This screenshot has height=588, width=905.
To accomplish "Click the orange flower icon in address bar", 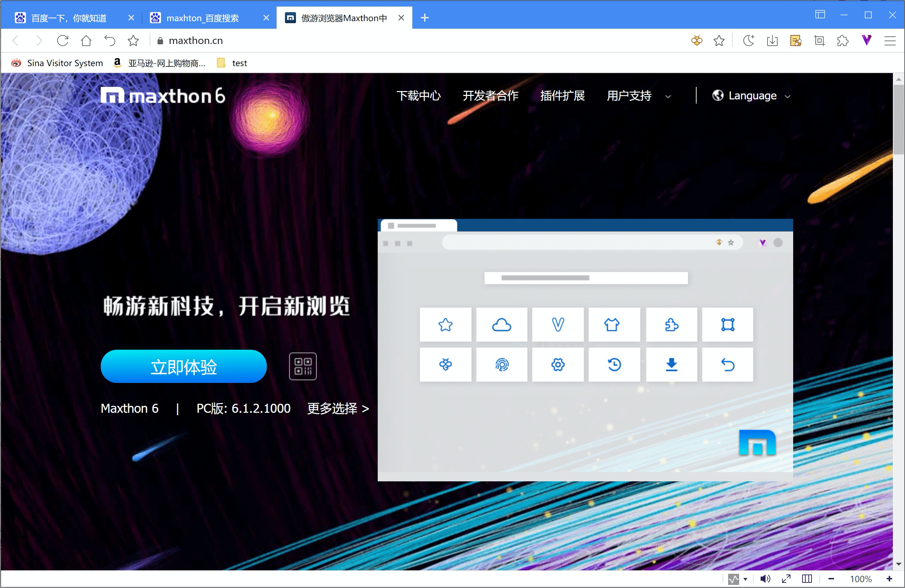I will pos(697,41).
